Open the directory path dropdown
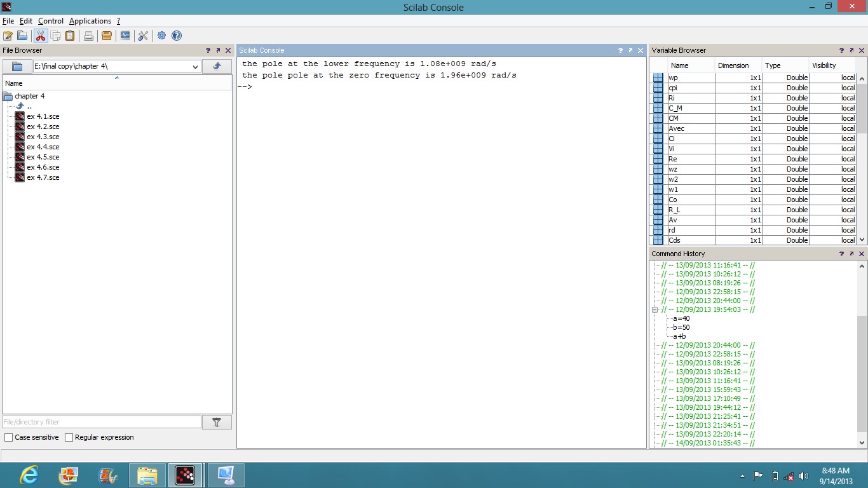The width and height of the screenshot is (868, 488). [195, 66]
